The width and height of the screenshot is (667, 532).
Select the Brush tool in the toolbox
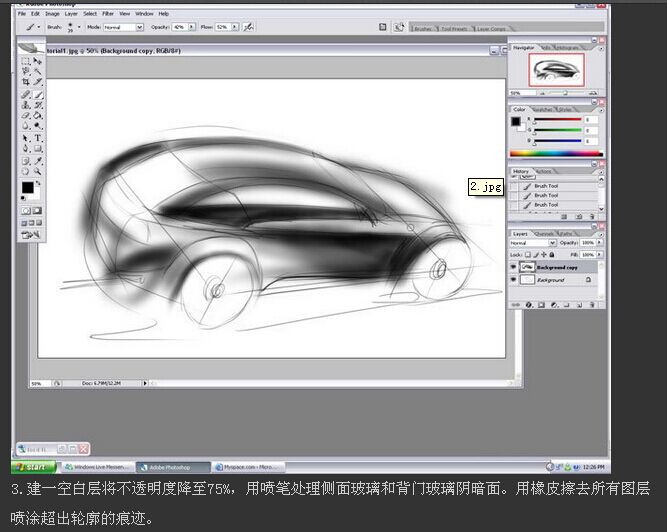click(38, 94)
